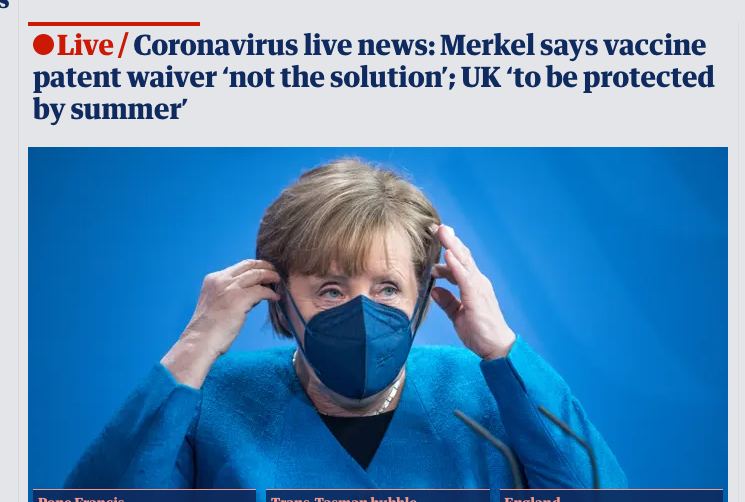Click the red Live dot icon
Screen dimensions: 745x502
click(x=43, y=45)
